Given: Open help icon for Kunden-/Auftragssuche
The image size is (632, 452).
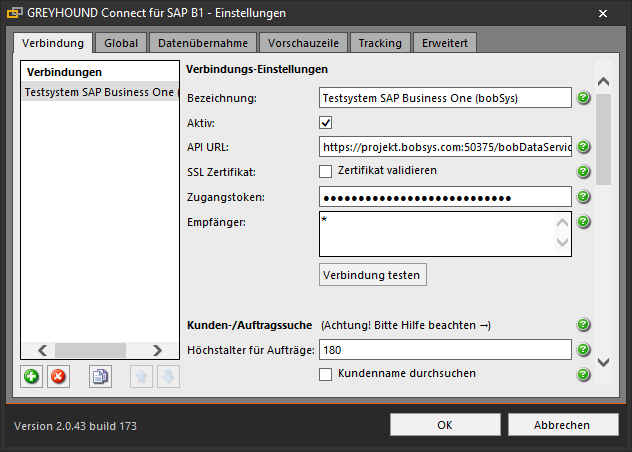Looking at the screenshot, I should tap(583, 324).
